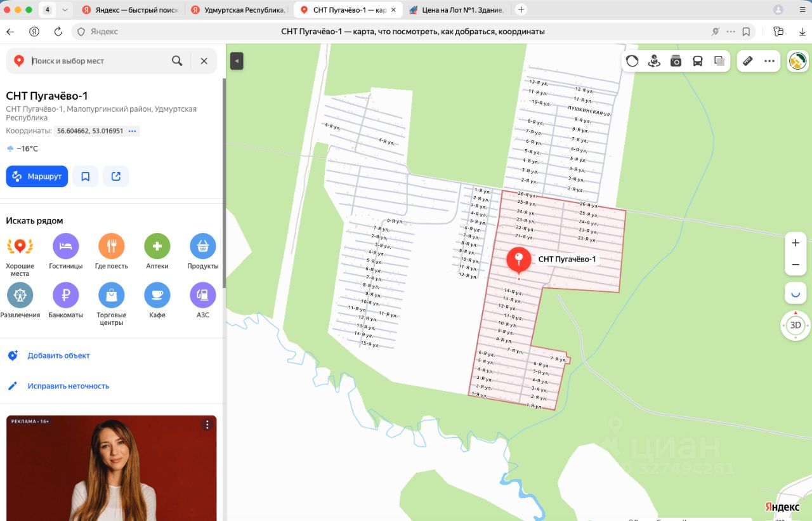This screenshot has height=521, width=812.
Task: Open address bar more actions dots
Action: [731, 32]
